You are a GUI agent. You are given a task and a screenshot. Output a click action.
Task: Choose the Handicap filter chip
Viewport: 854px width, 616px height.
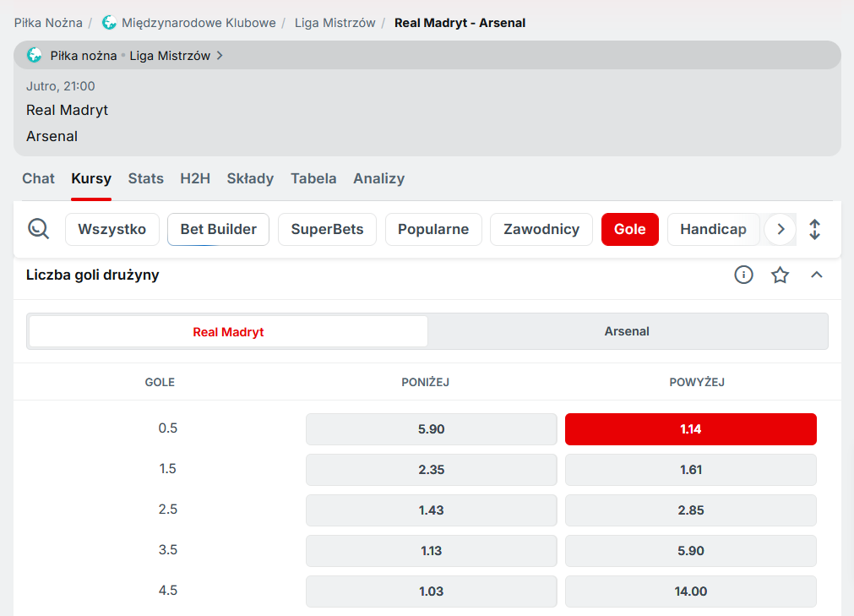[x=713, y=229]
